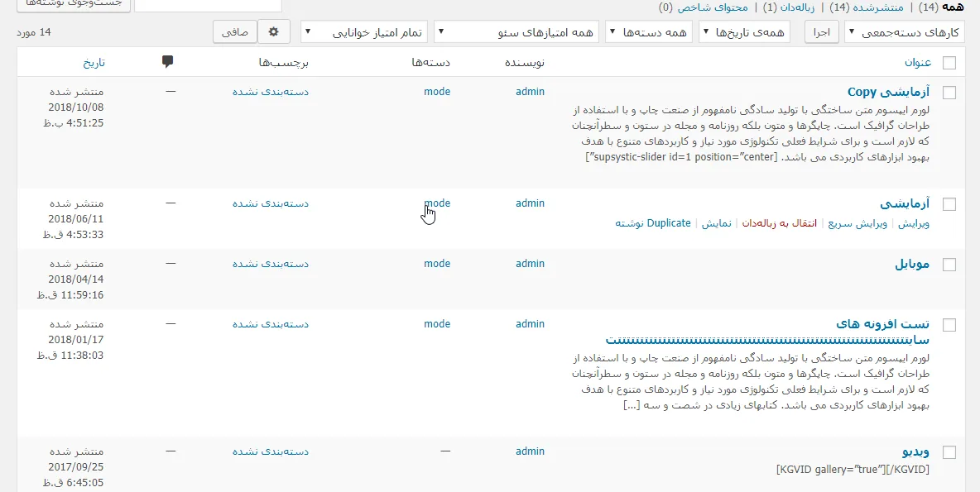Open the زباله‌دان (1) trash view
The image size is (980, 492).
(787, 7)
